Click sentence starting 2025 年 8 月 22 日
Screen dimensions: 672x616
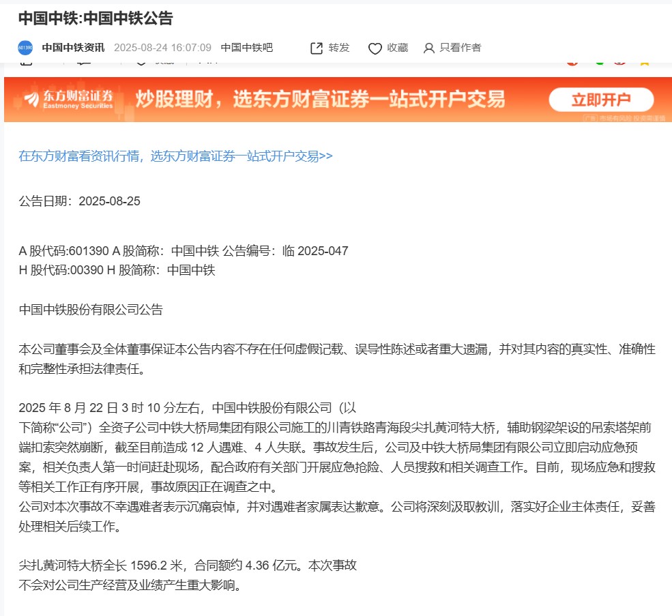188,408
